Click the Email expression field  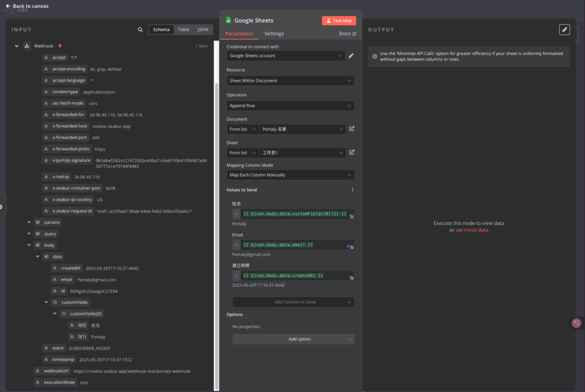[295, 245]
